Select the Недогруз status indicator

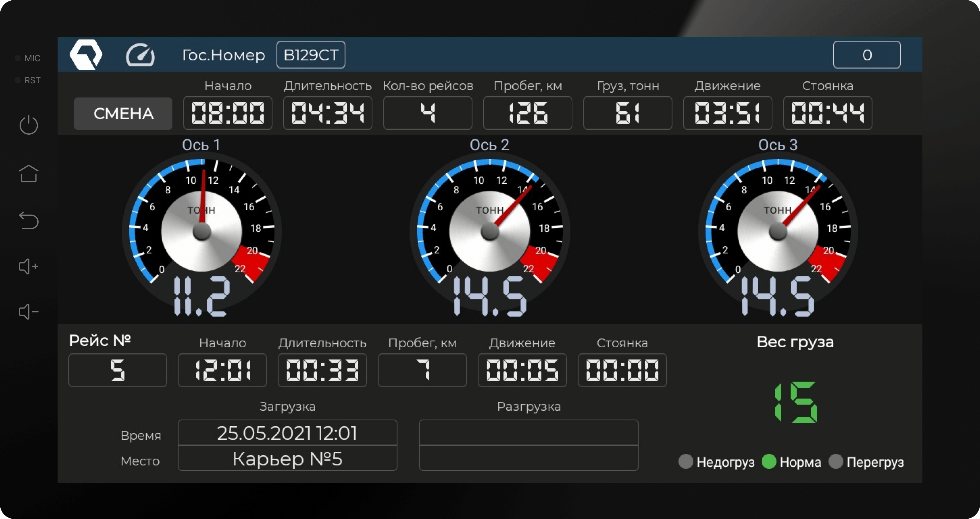coord(686,461)
